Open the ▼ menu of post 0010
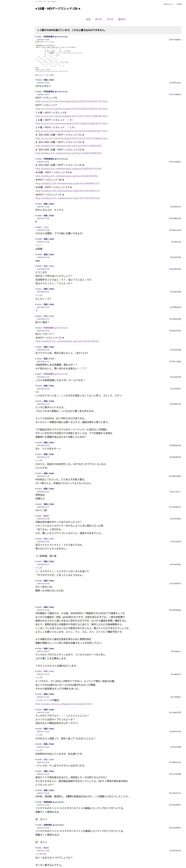 point(36,266)
